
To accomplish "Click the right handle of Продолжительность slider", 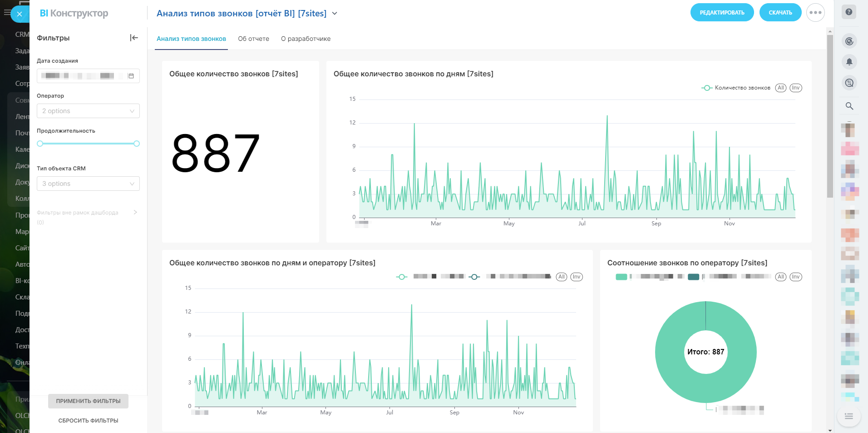I will [137, 144].
